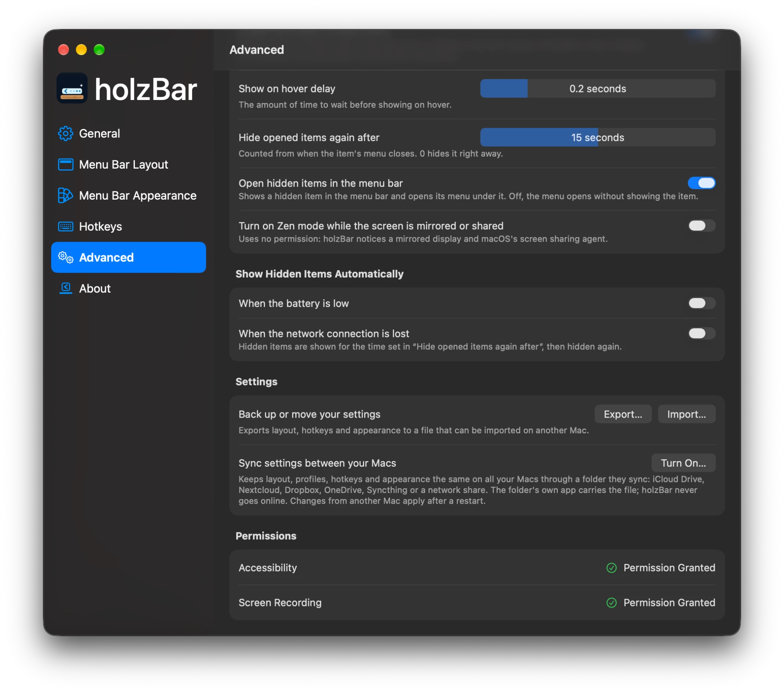Click the Advanced title in header
The height and width of the screenshot is (693, 784).
click(257, 50)
